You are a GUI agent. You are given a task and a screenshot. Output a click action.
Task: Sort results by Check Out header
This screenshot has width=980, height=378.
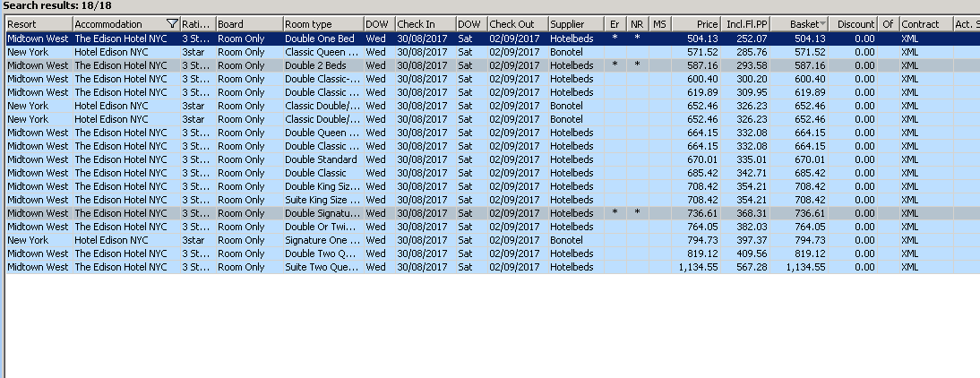pos(518,24)
